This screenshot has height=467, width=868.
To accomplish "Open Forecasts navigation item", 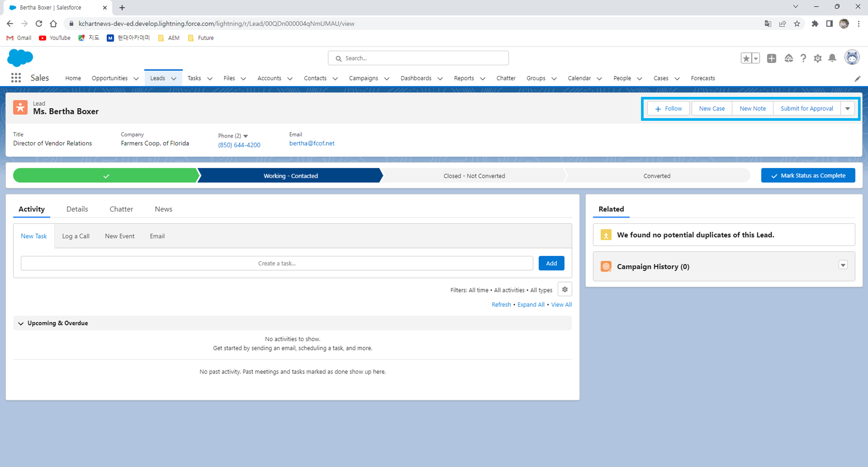I will pos(703,78).
